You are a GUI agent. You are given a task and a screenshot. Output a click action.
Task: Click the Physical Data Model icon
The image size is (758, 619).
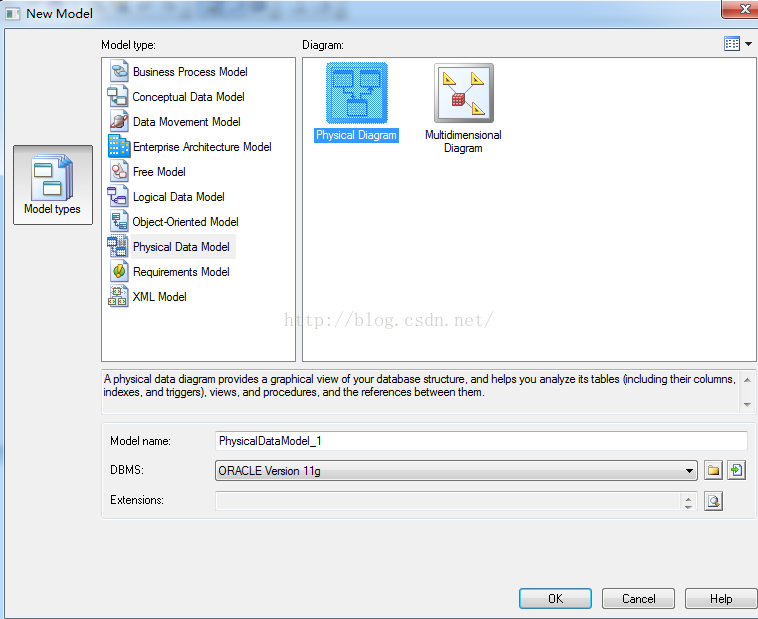click(x=118, y=247)
